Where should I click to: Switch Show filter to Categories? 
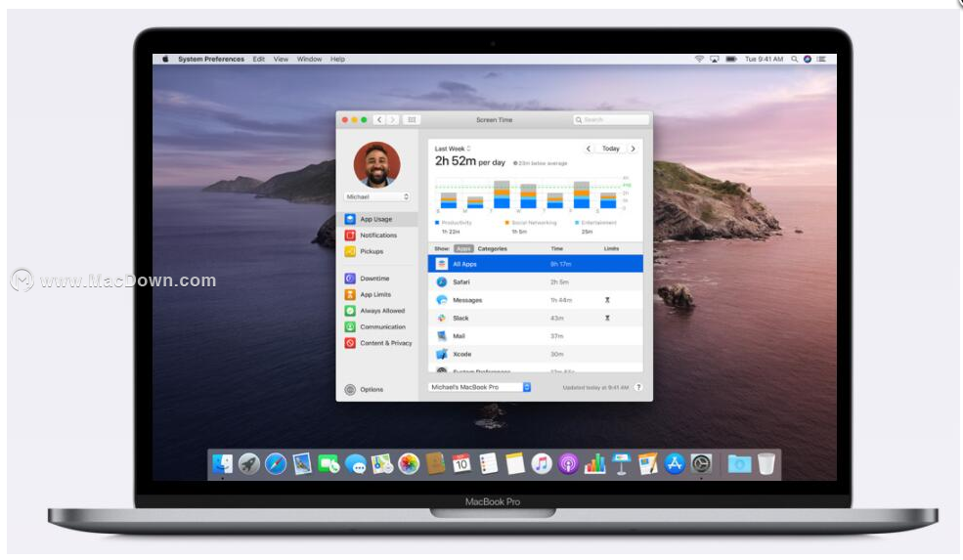493,248
